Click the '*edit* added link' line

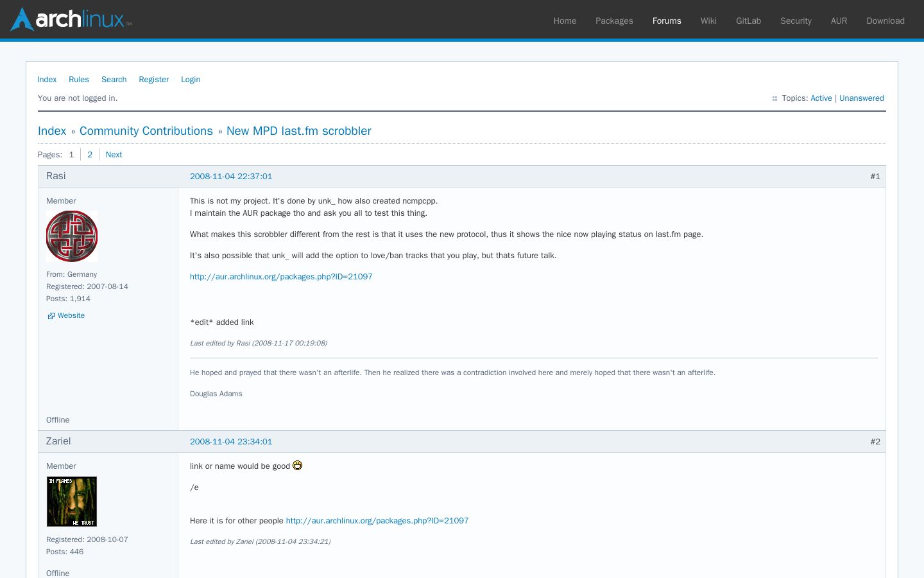pyautogui.click(x=222, y=322)
